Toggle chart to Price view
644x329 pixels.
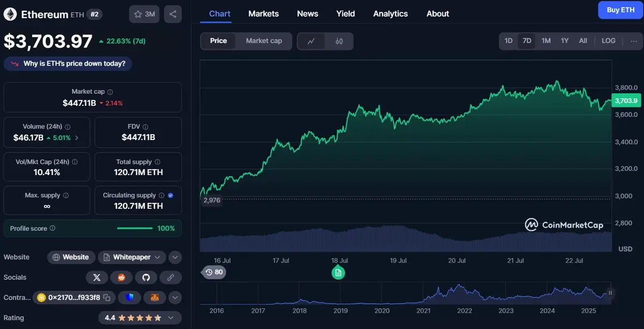pyautogui.click(x=218, y=41)
